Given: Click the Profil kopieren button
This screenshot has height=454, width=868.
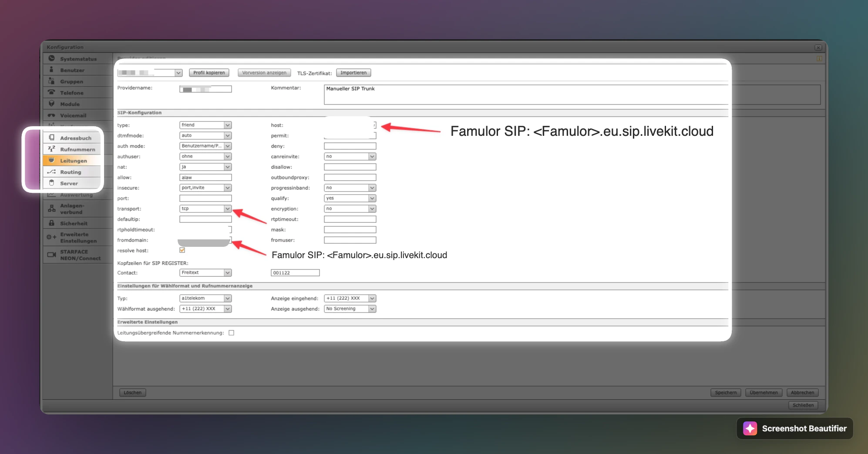Looking at the screenshot, I should (x=209, y=73).
